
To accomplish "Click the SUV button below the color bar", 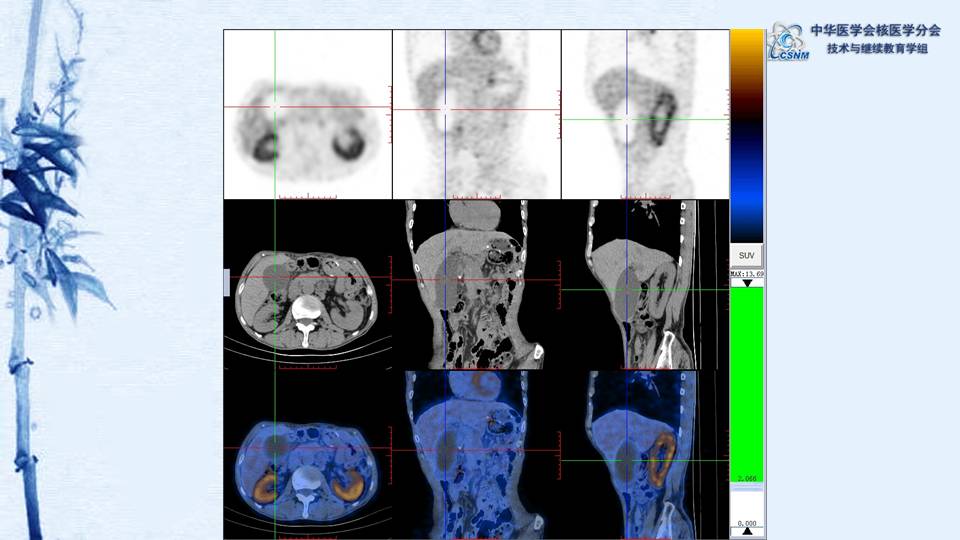I will click(x=746, y=254).
